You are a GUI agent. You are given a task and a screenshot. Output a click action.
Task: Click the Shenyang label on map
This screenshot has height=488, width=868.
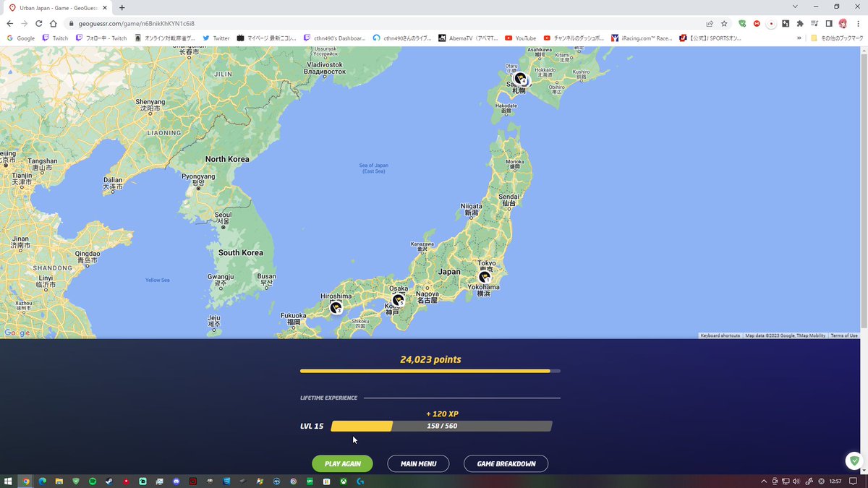(x=150, y=106)
